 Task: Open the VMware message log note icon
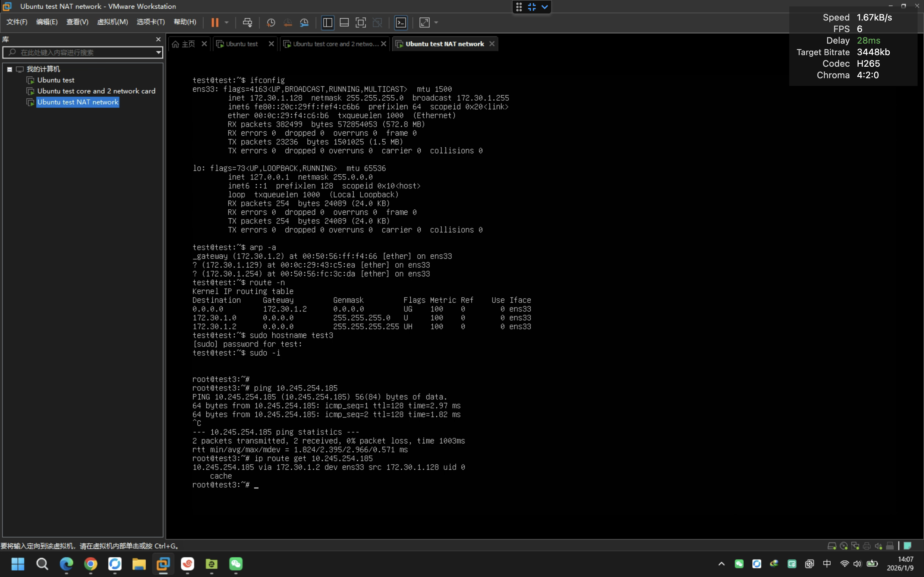point(908,546)
